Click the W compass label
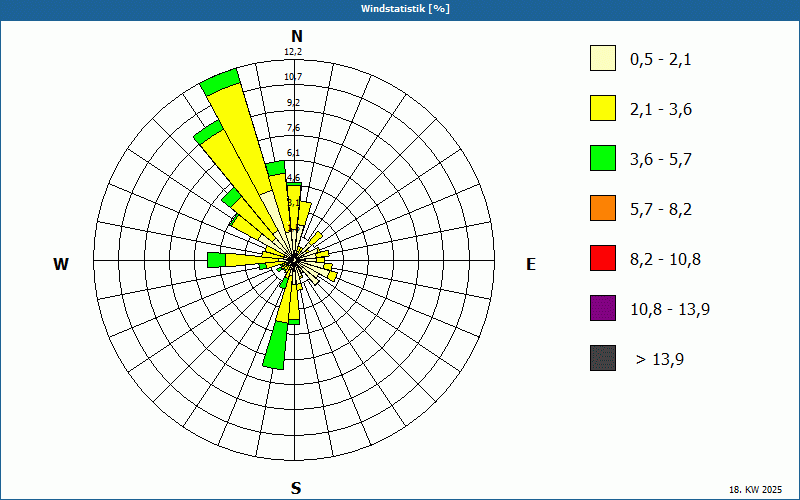Image resolution: width=800 pixels, height=500 pixels. [x=61, y=264]
